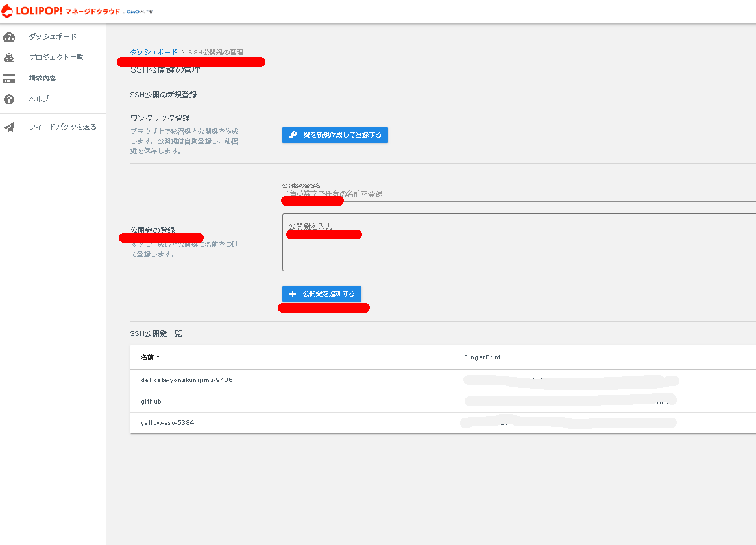The width and height of the screenshot is (756, 545).
Task: Click the help question mark icon
Action: pos(9,99)
